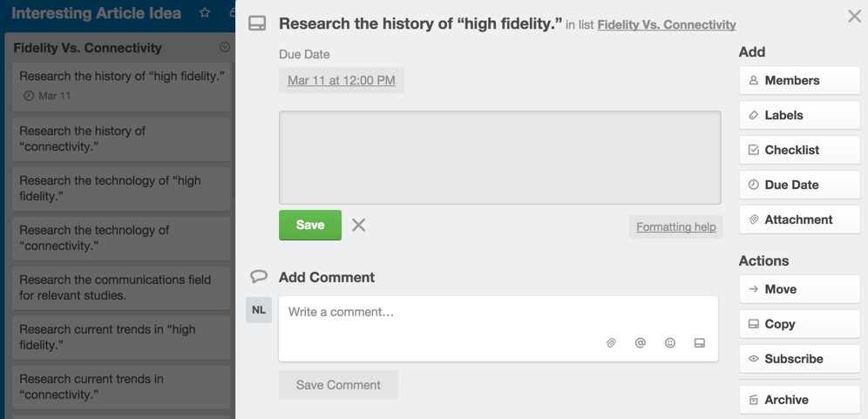868x419 pixels.
Task: Cancel description editing with X icon
Action: pos(358,225)
